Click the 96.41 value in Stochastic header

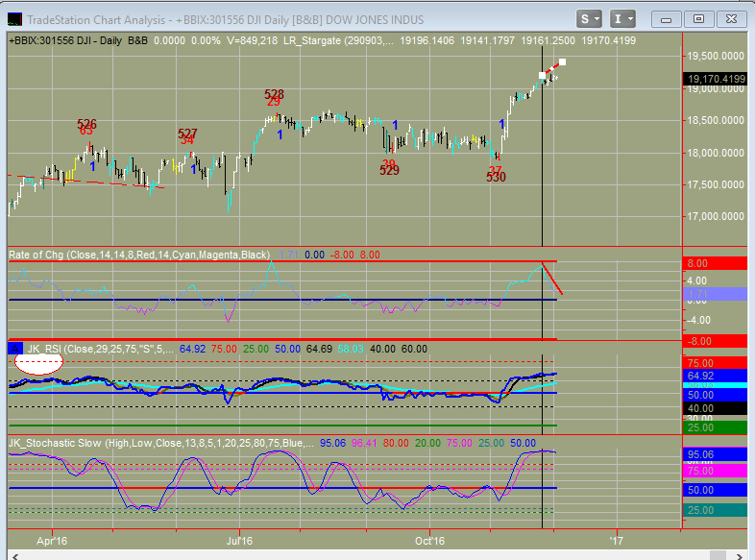pyautogui.click(x=364, y=443)
